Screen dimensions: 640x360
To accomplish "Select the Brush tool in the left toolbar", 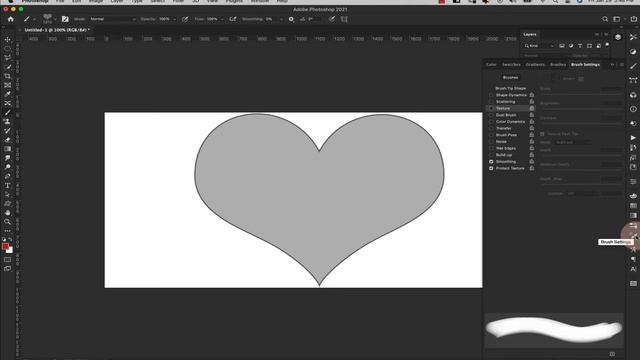I will pos(7,112).
